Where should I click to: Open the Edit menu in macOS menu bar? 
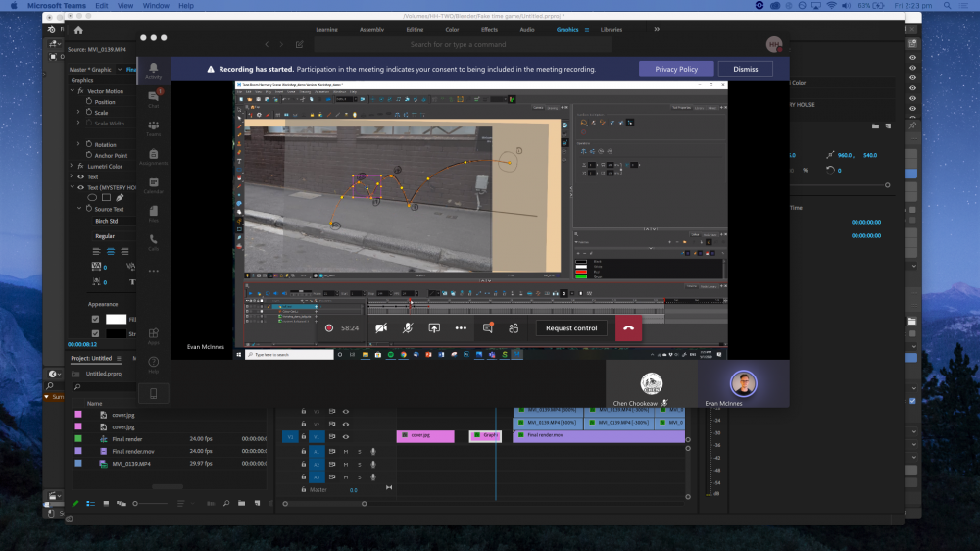(x=101, y=6)
